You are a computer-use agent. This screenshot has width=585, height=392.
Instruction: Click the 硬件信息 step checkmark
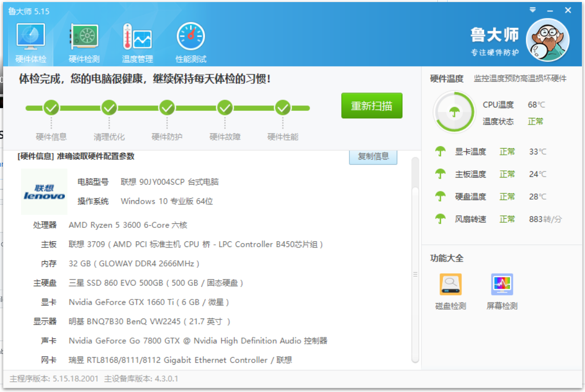pos(51,108)
